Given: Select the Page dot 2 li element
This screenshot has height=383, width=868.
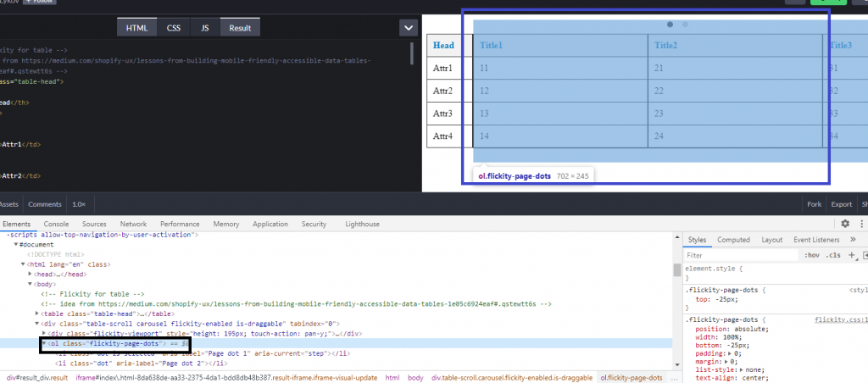Looking at the screenshot, I should click(x=141, y=364).
